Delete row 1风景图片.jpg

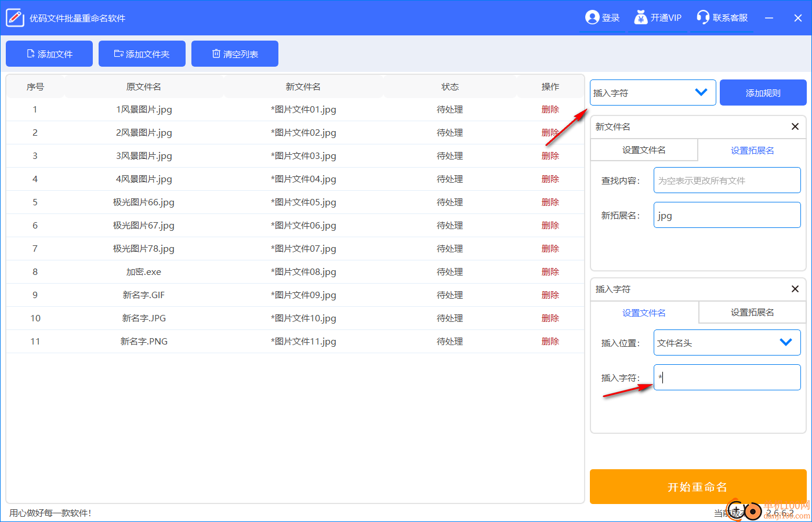click(x=550, y=110)
